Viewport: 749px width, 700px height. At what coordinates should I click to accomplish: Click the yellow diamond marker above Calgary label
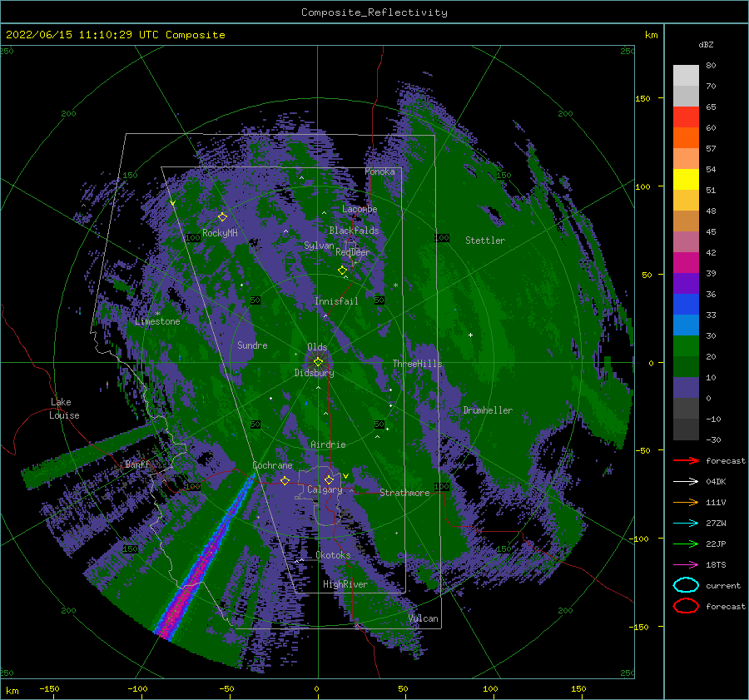[329, 479]
